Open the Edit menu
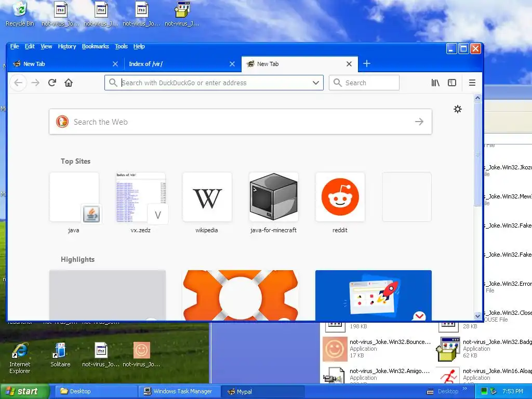 pyautogui.click(x=30, y=46)
